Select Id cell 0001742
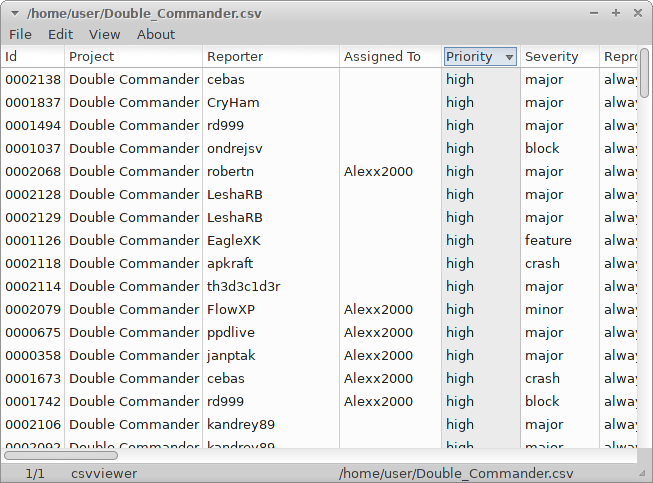 pos(33,401)
